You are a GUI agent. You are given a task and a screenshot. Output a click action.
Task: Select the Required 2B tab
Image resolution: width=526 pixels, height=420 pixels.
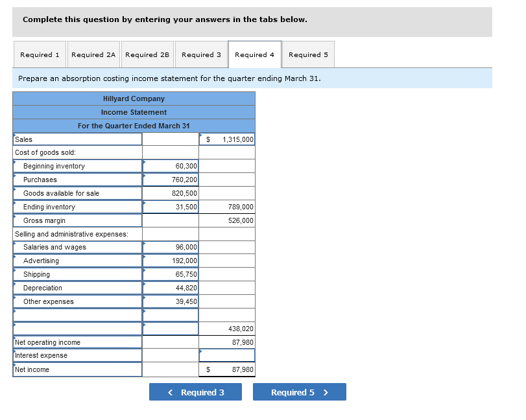[x=148, y=54]
